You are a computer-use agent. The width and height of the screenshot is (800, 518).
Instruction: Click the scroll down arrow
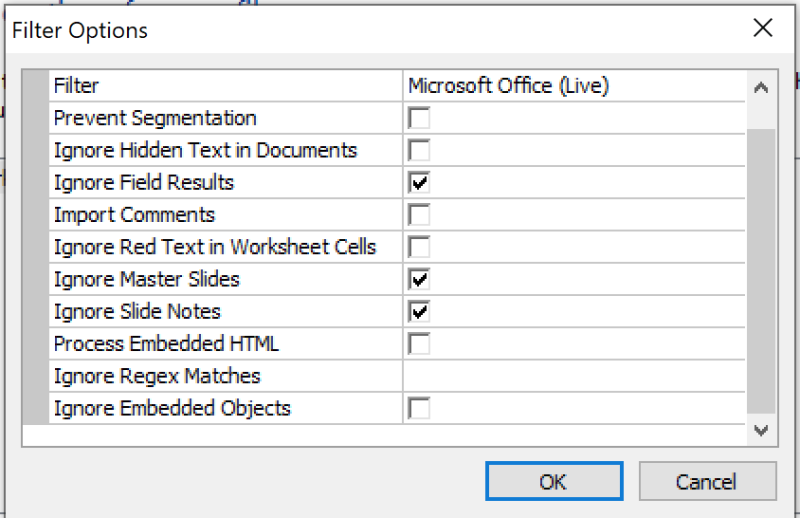[761, 431]
